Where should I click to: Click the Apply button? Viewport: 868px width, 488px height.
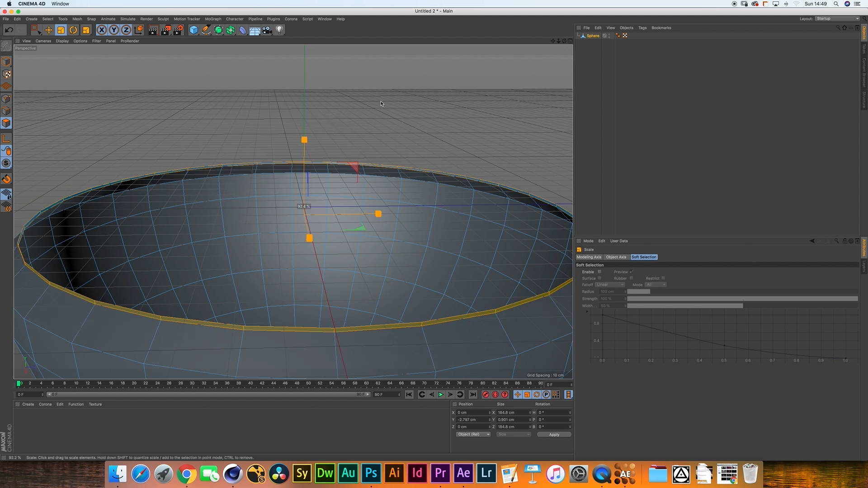click(554, 435)
